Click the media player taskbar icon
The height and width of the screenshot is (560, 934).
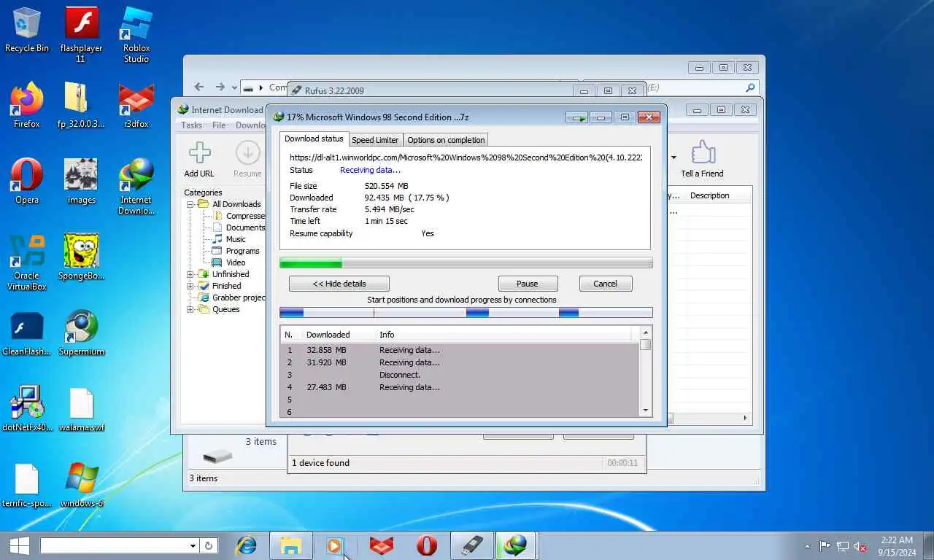coord(334,545)
